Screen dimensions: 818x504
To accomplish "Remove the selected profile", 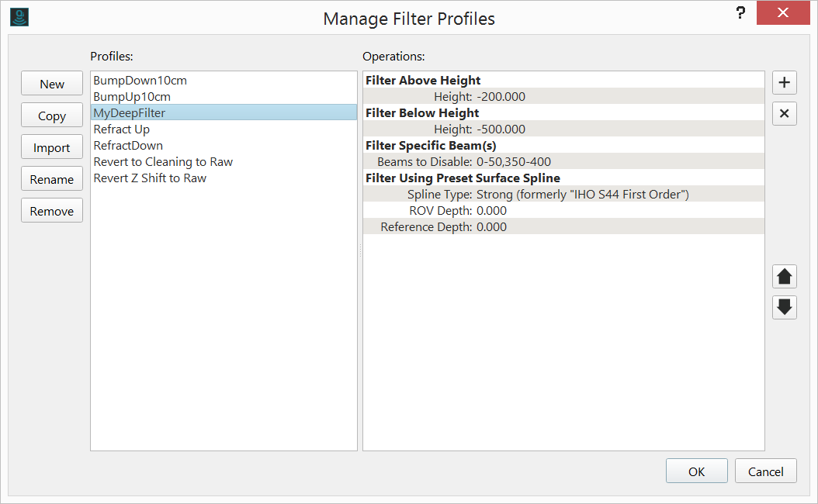I will click(x=52, y=212).
